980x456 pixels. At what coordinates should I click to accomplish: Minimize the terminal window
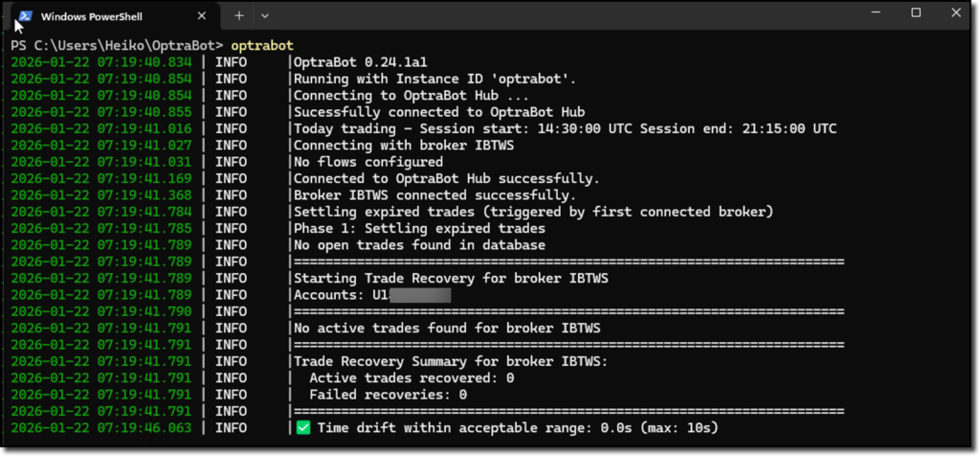click(x=871, y=12)
